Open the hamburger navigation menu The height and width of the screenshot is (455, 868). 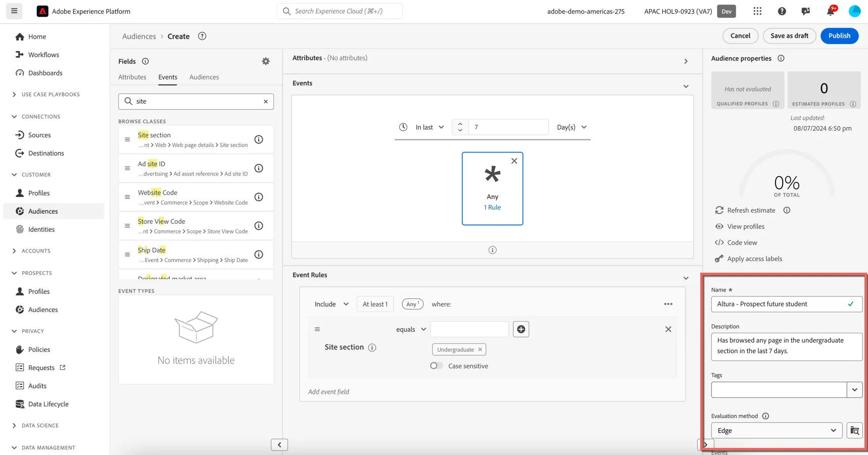pyautogui.click(x=14, y=11)
